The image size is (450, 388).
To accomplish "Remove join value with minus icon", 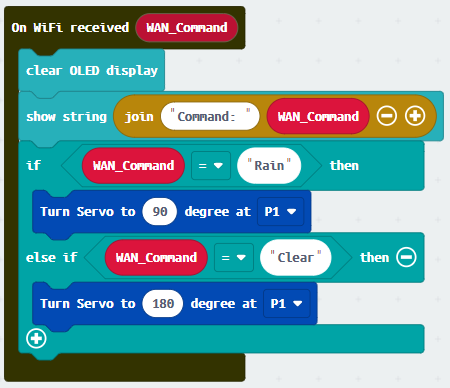I will (x=387, y=116).
